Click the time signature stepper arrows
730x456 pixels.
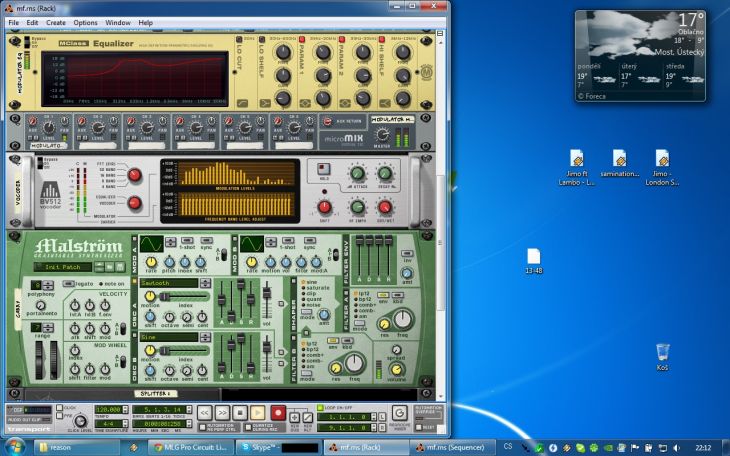point(125,424)
